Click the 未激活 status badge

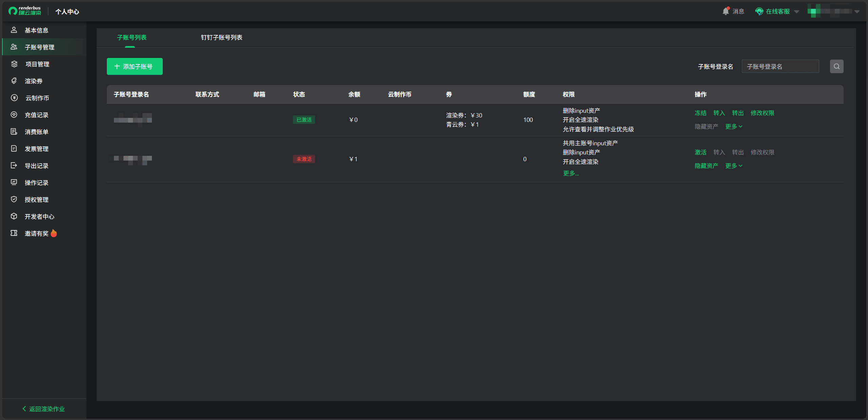pyautogui.click(x=304, y=159)
